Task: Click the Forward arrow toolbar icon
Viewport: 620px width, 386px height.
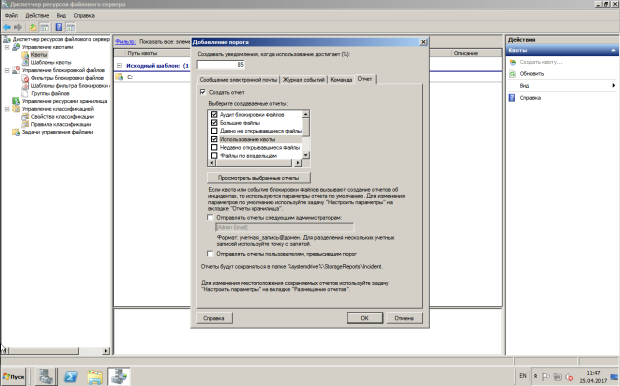Action: pos(18,27)
